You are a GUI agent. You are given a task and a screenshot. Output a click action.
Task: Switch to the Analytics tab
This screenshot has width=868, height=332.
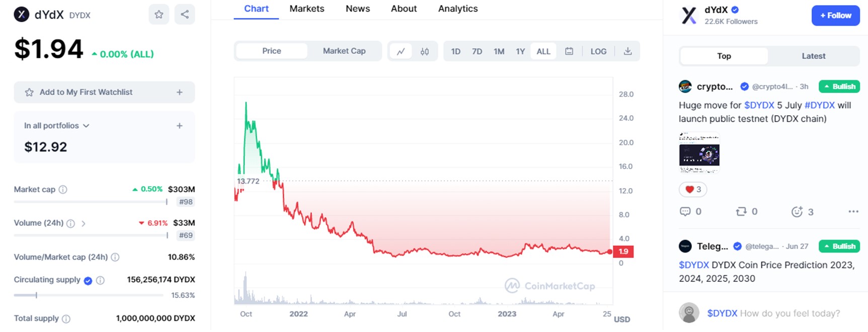458,9
